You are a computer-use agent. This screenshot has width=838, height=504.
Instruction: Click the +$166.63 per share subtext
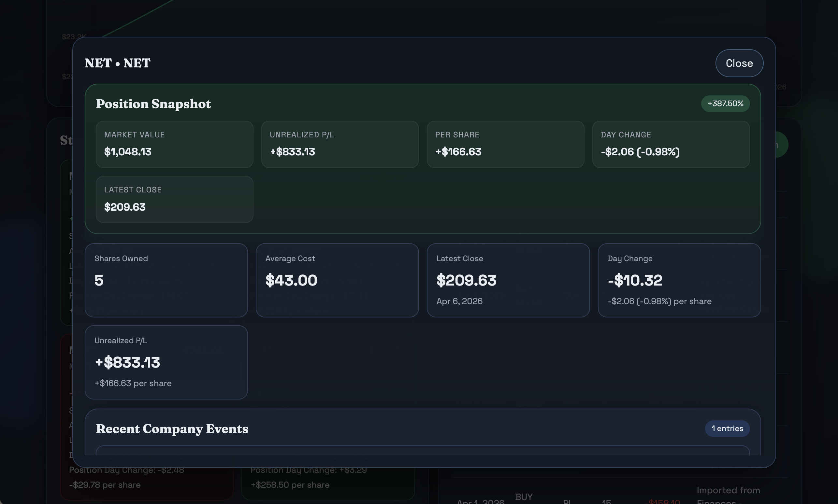point(133,383)
